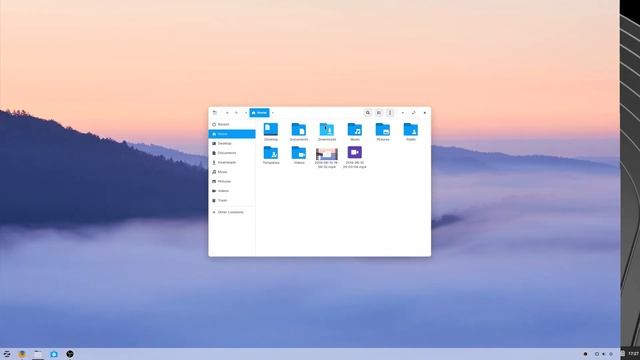Open the Documents folder icon
The image size is (640, 360).
point(299,130)
